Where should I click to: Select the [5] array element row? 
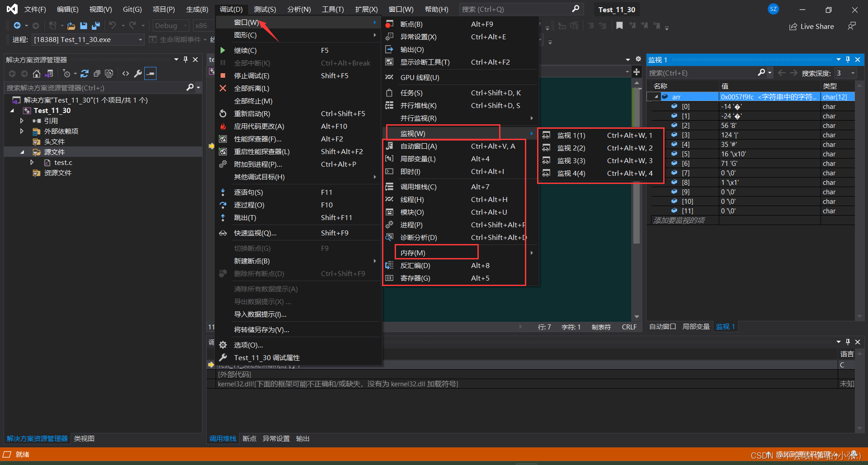pos(753,154)
